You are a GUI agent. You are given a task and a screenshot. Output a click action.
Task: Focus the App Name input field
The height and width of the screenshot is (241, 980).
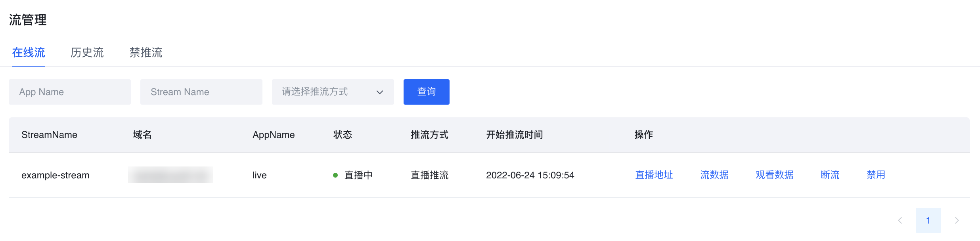pyautogui.click(x=70, y=92)
